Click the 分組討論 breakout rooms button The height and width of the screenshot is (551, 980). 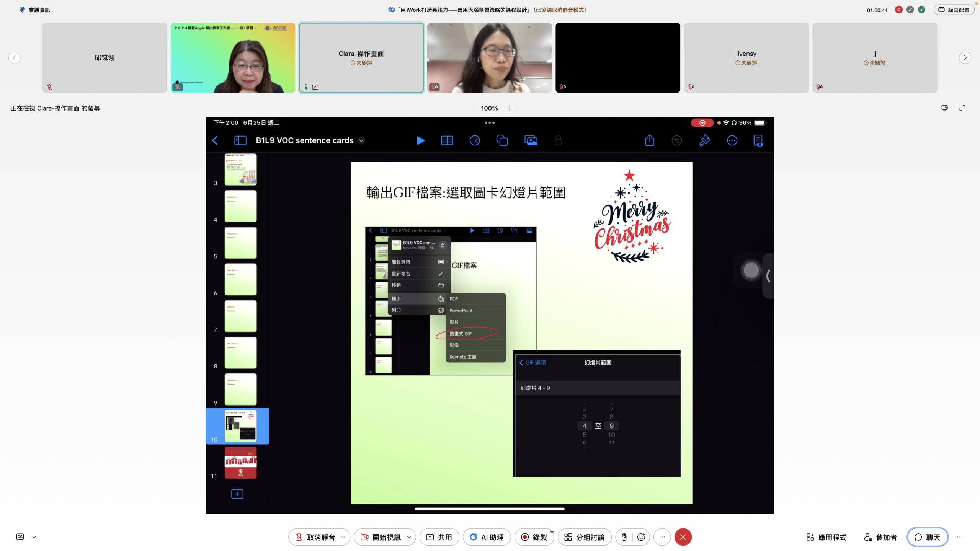click(x=585, y=537)
